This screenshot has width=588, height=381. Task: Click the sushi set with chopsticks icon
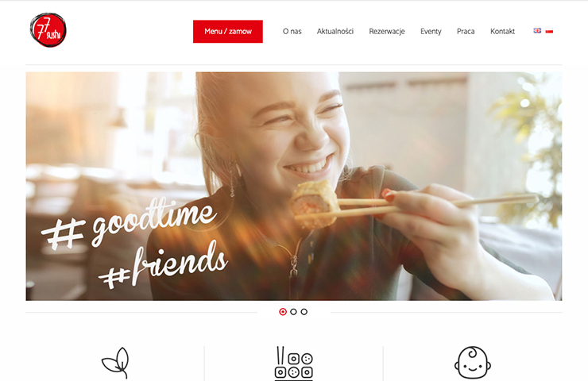point(294,363)
